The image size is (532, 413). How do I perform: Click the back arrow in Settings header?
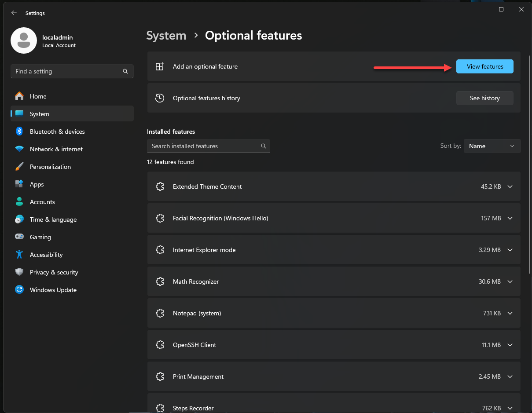click(x=14, y=13)
